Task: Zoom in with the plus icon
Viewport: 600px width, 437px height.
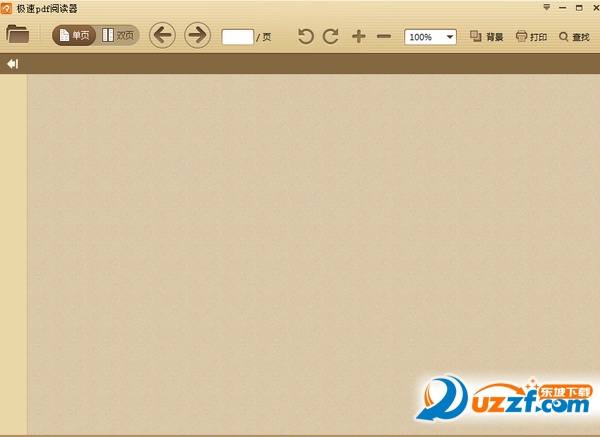Action: pos(359,37)
